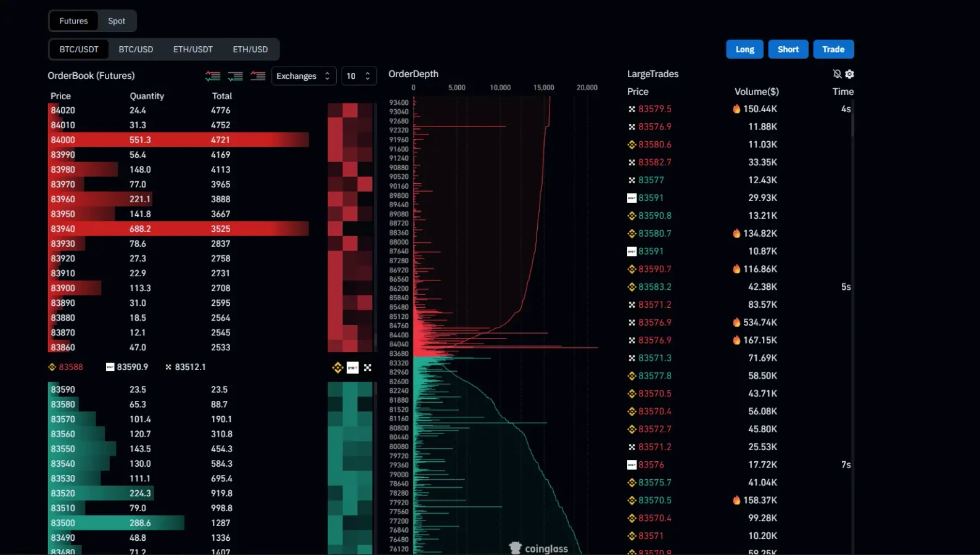980x555 pixels.
Task: Select ask price 83940 in order book
Action: [63, 229]
